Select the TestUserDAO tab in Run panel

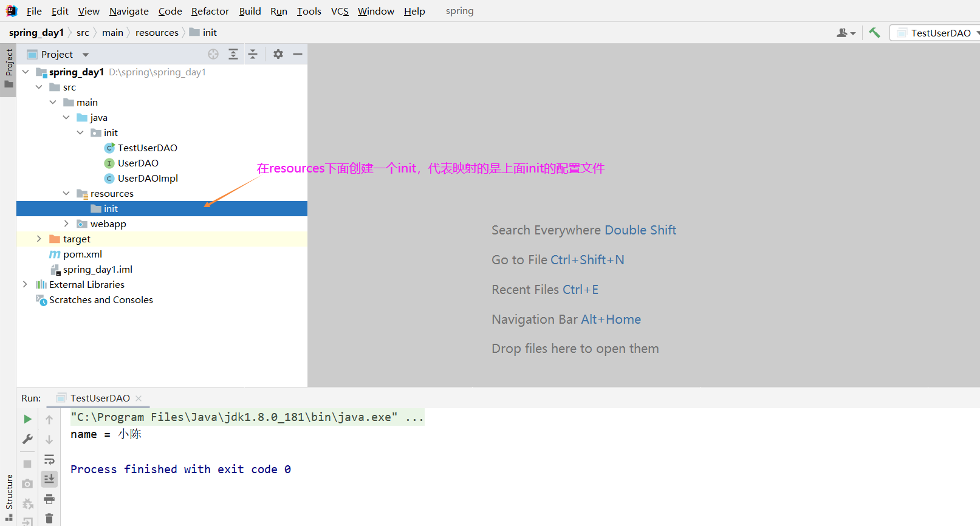coord(100,398)
